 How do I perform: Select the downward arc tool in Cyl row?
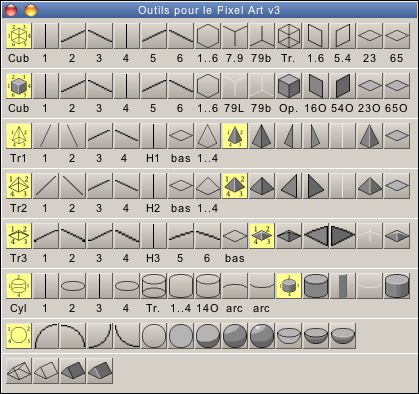tap(262, 286)
